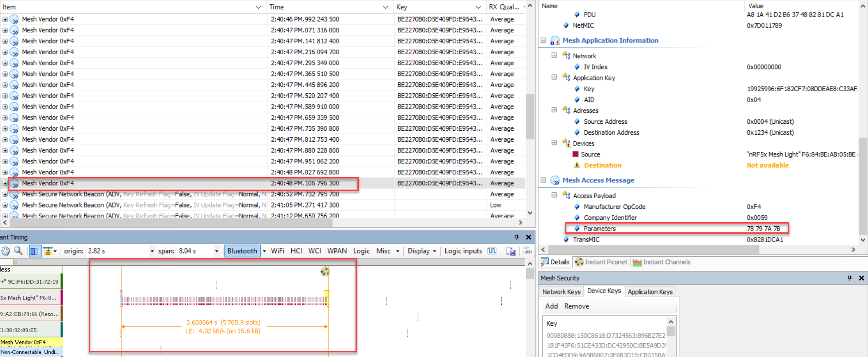Screen dimensions: 868x357
Task: Click the save timing export icon
Action: (x=511, y=251)
